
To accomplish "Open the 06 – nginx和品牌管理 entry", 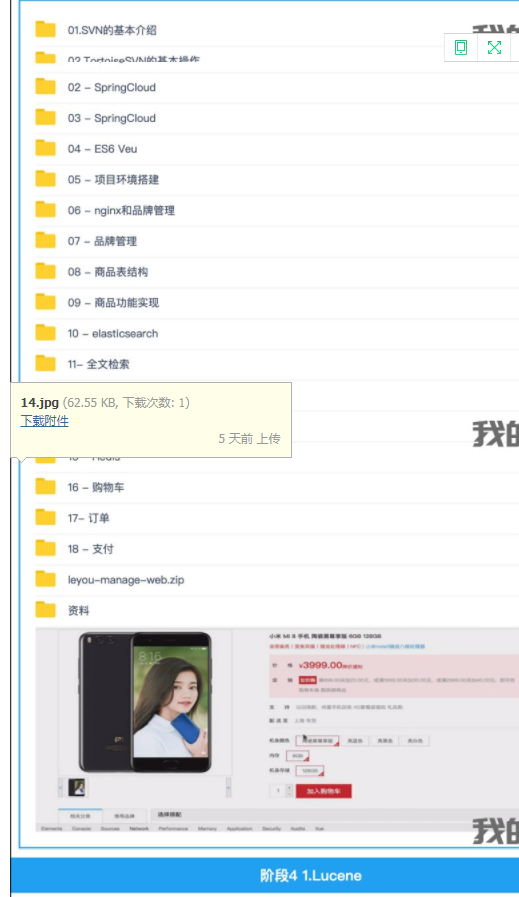I will (121, 211).
